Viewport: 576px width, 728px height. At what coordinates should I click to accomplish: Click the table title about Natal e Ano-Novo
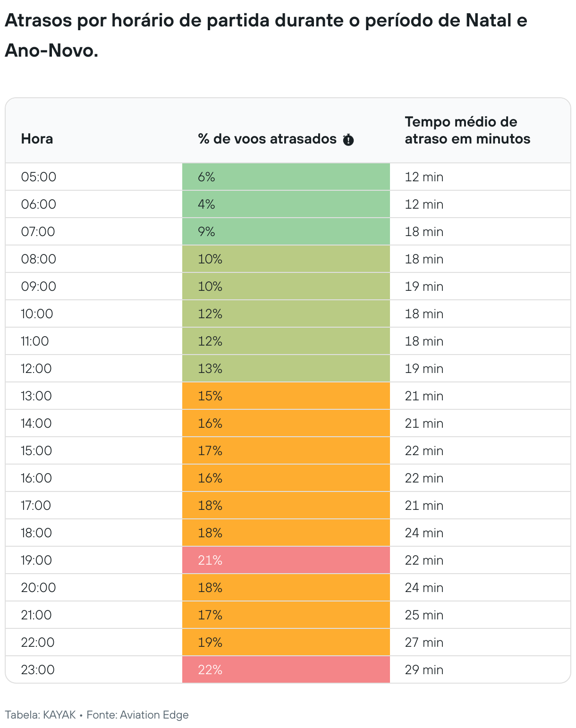coord(265,35)
